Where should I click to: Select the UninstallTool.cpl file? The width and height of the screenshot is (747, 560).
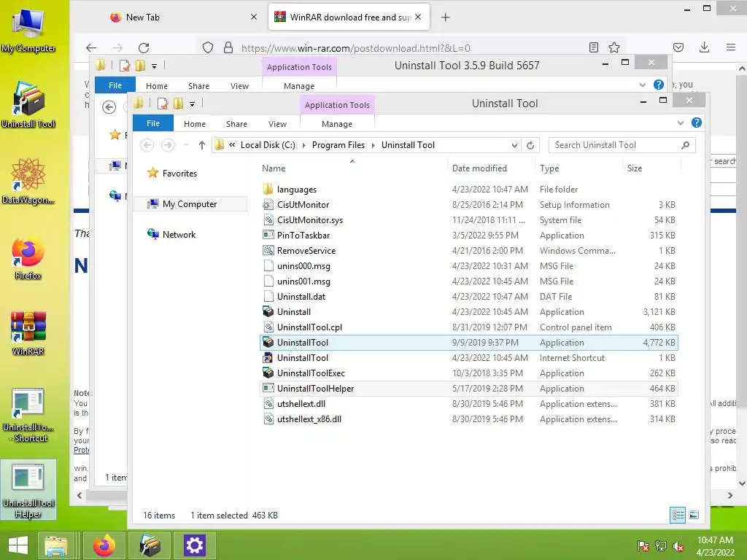(469, 327)
